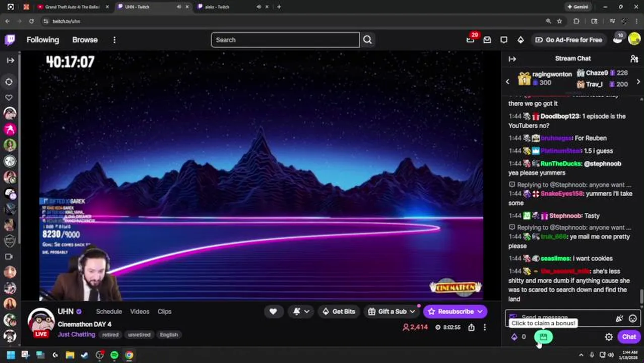Open a new browser tab
This screenshot has width=644, height=363.
[279, 7]
